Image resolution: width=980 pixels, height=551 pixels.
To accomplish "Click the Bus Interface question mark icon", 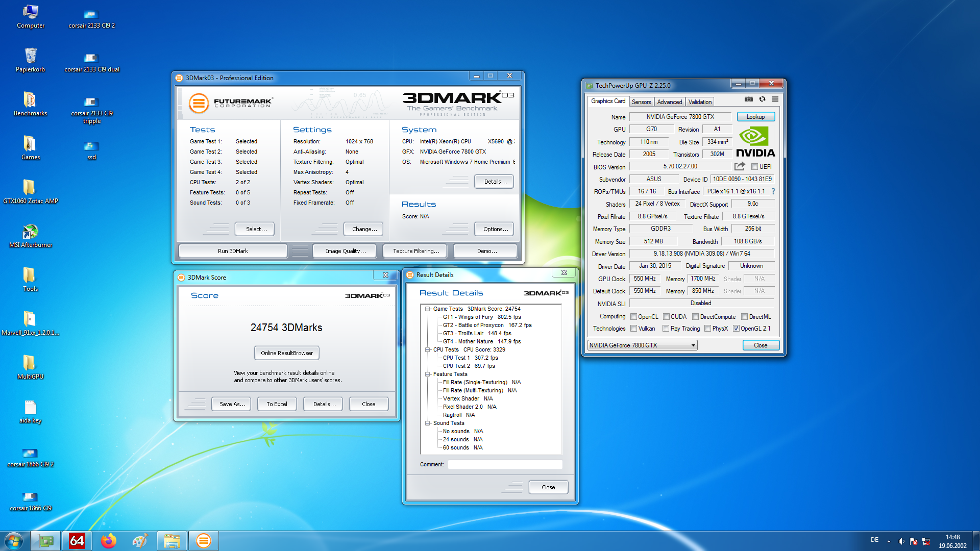I will (773, 191).
